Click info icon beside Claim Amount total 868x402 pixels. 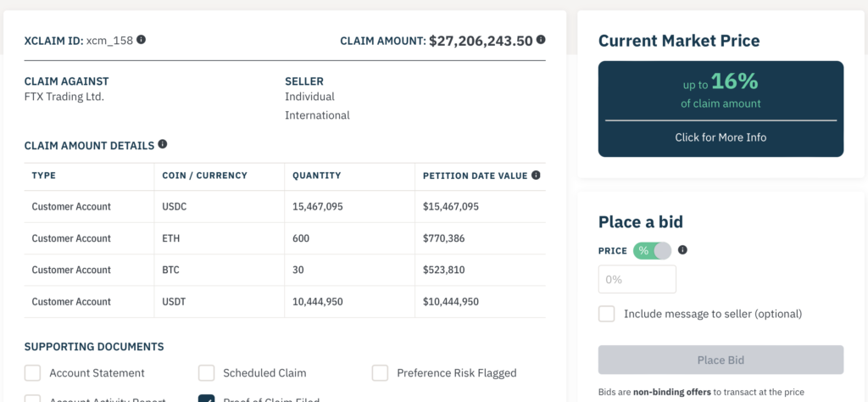(541, 40)
